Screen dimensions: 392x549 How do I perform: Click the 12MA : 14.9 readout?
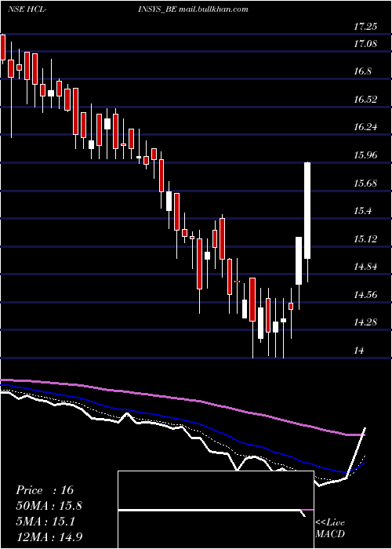[49, 536]
